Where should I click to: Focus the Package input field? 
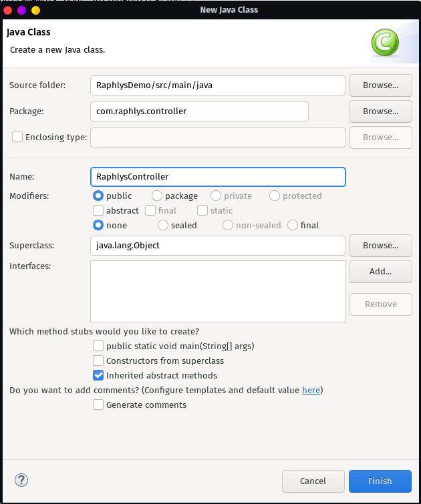199,111
